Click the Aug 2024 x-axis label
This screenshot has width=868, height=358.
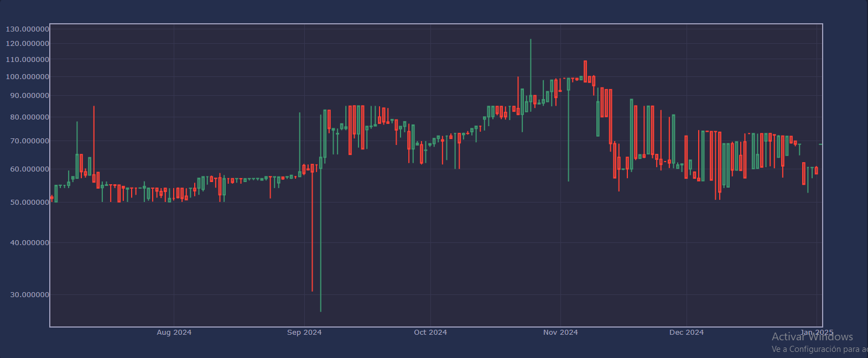[174, 332]
